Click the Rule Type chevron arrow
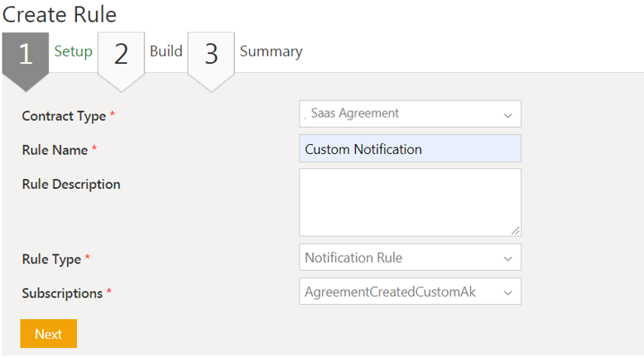Viewport: 644px width, 358px height. (507, 259)
